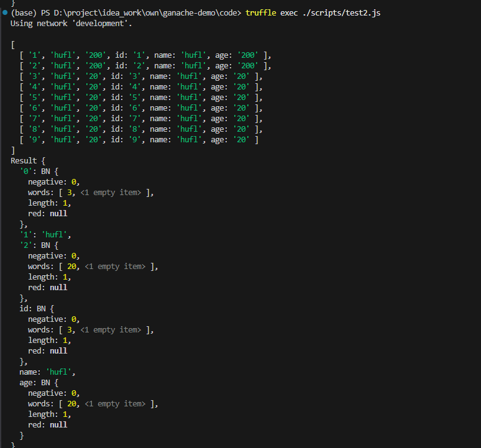This screenshot has width=481, height=448.
Task: Click the blue command status dot
Action: tap(4, 12)
